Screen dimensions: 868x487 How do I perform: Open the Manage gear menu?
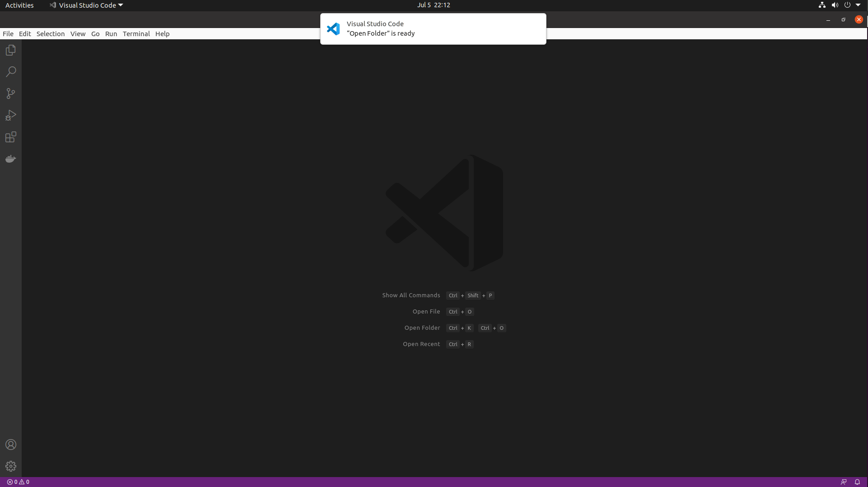[x=10, y=466]
